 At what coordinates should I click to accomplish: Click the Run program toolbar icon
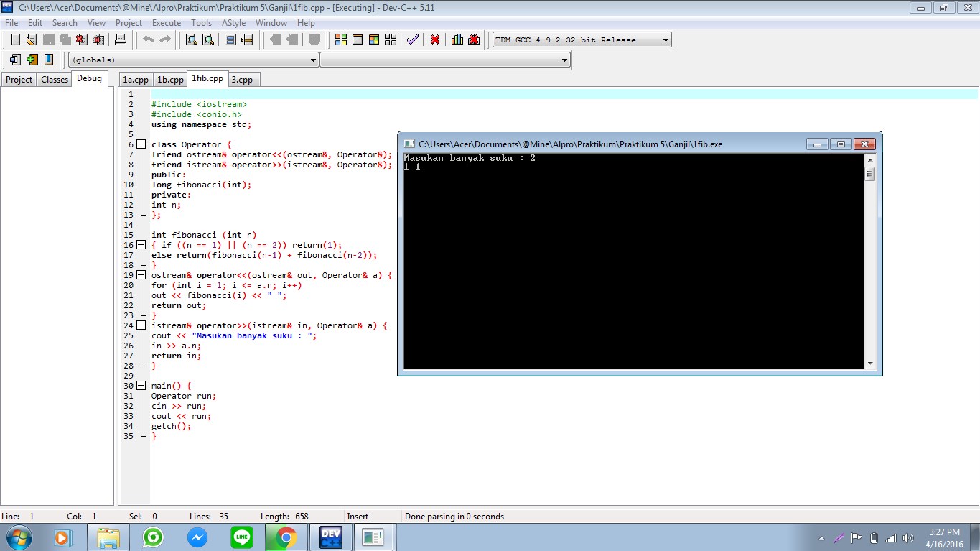pos(358,40)
